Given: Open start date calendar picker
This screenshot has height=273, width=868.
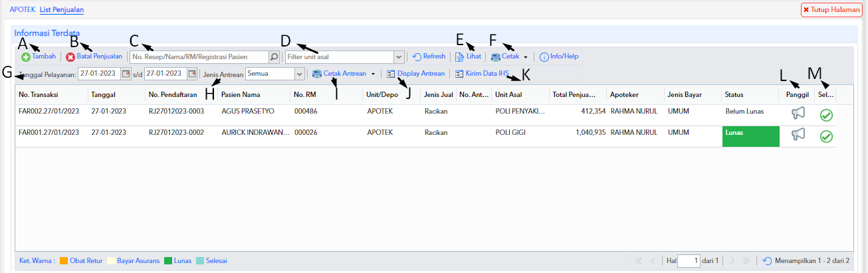Looking at the screenshot, I should [x=126, y=73].
